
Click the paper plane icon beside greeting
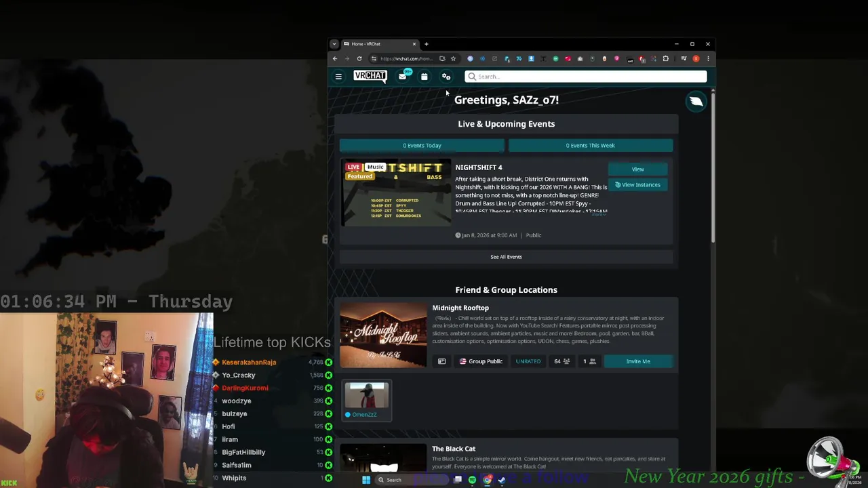696,102
